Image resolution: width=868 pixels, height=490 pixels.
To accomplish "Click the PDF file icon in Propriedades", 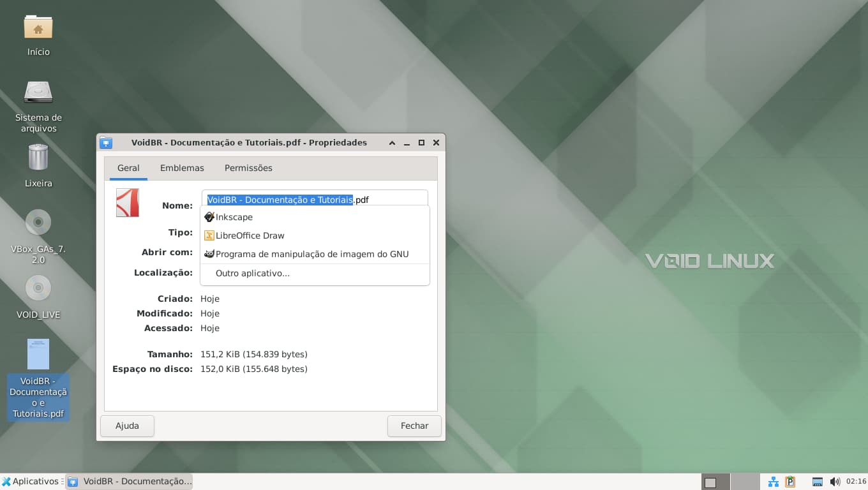I will click(x=128, y=203).
